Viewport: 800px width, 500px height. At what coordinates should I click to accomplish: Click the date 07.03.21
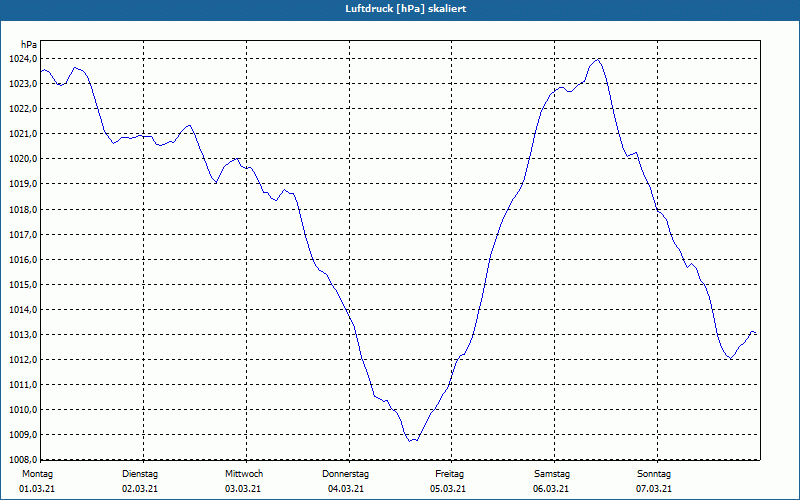(654, 489)
